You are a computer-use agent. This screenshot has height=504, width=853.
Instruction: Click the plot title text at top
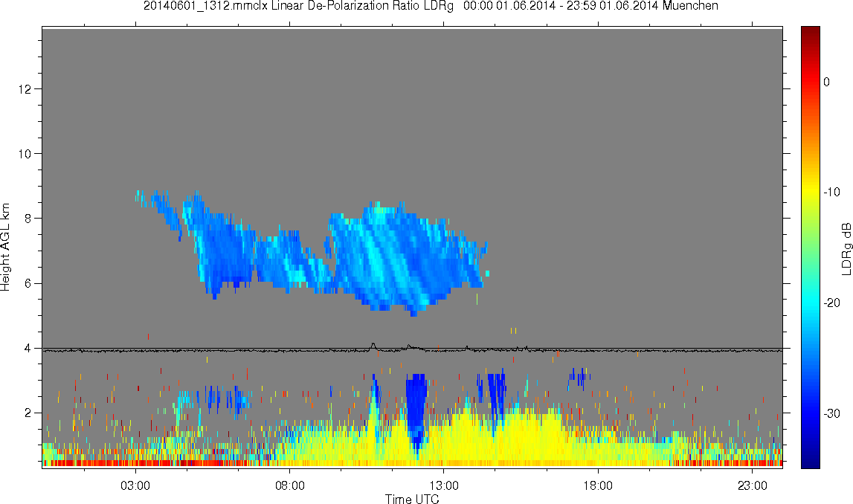431,6
